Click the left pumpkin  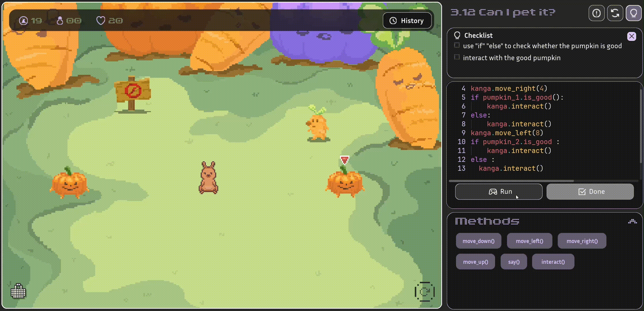pos(69,183)
